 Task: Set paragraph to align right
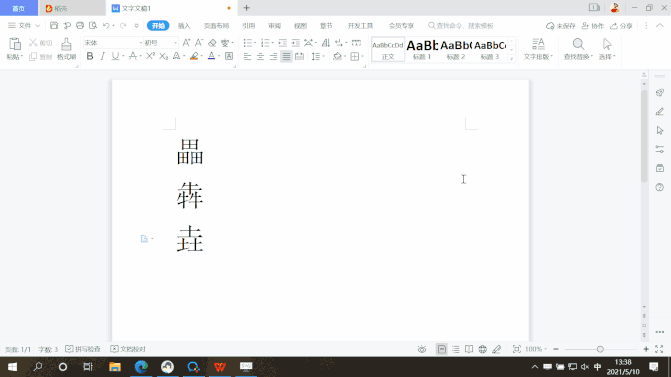click(x=273, y=56)
